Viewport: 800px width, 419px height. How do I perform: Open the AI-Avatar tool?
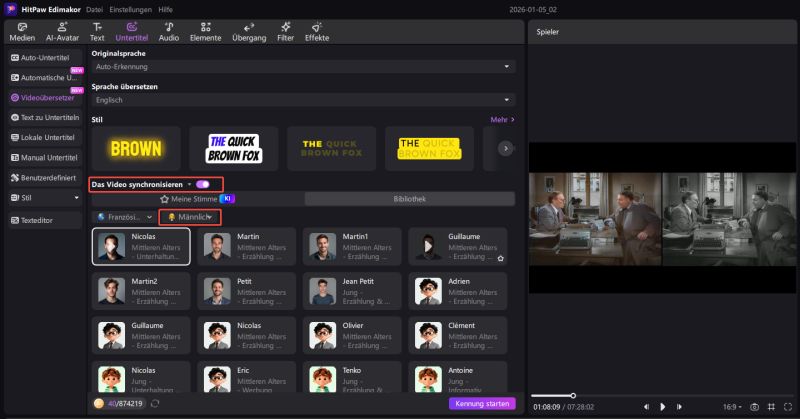coord(61,31)
